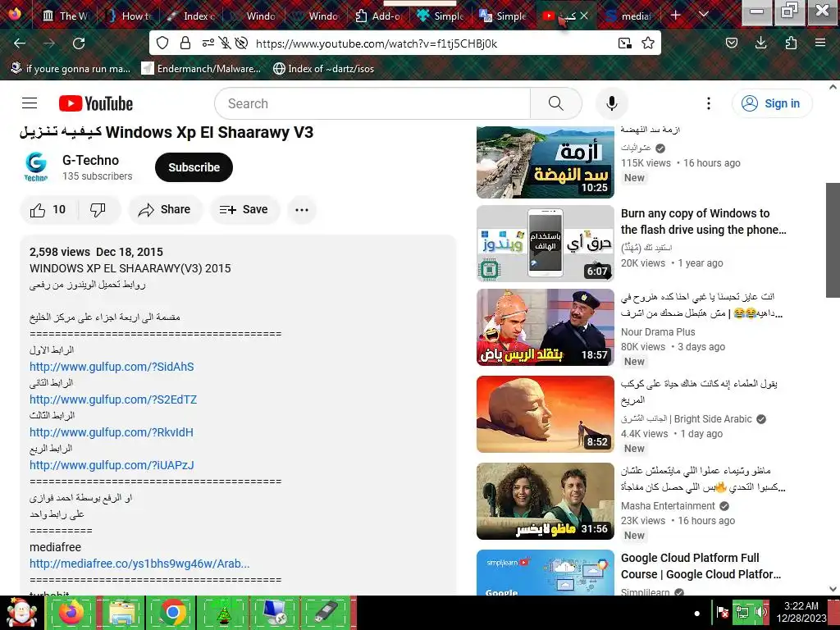The image size is (840, 630).
Task: Click the taskbar clock showing 3:22 AM
Action: 801,612
